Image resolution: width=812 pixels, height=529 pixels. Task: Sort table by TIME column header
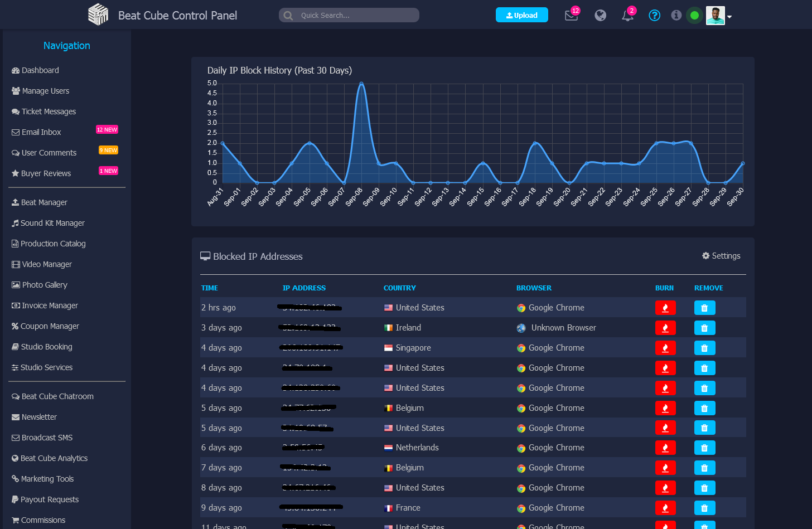(210, 288)
